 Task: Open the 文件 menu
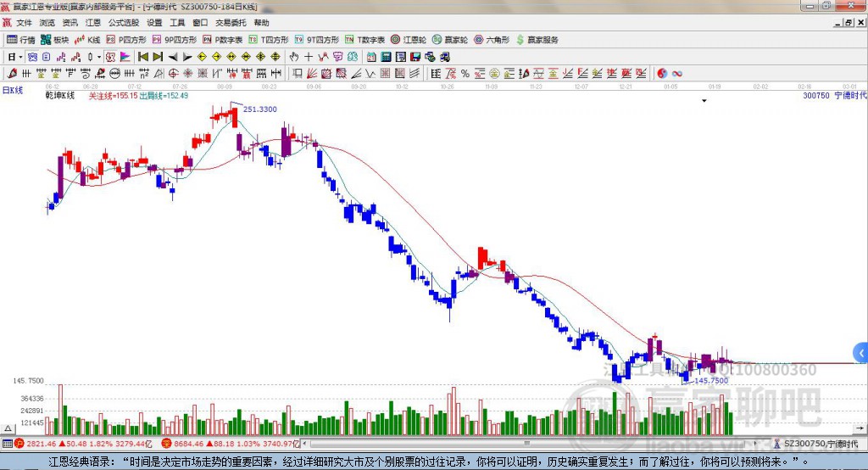[x=24, y=23]
